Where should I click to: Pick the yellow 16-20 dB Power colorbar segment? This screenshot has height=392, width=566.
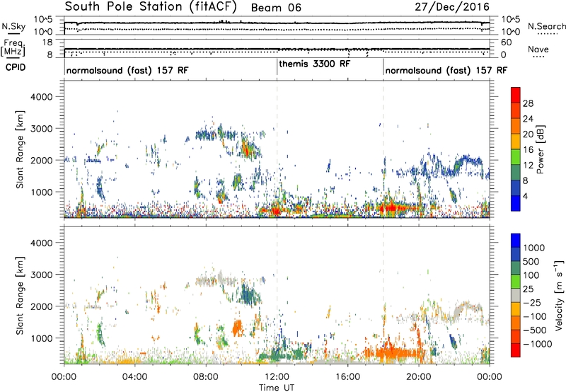pyautogui.click(x=516, y=142)
